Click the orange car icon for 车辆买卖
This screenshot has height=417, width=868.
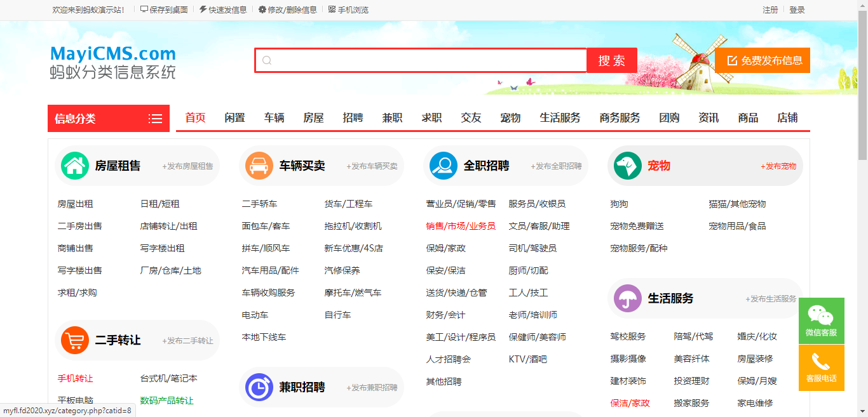[259, 166]
